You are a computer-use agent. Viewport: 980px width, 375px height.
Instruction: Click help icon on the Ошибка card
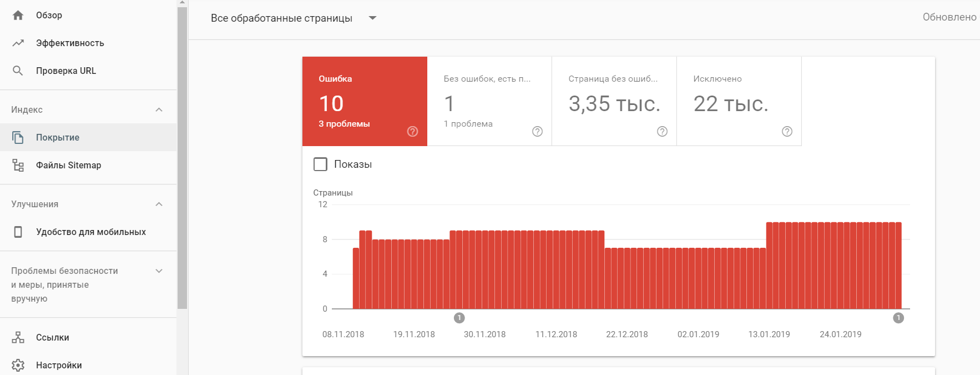click(412, 132)
